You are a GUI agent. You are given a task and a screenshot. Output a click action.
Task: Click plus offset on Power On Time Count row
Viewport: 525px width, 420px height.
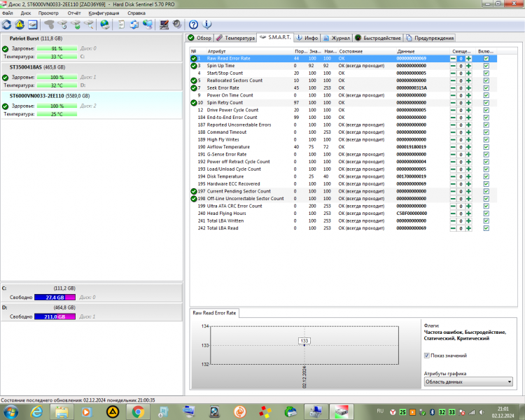click(468, 95)
